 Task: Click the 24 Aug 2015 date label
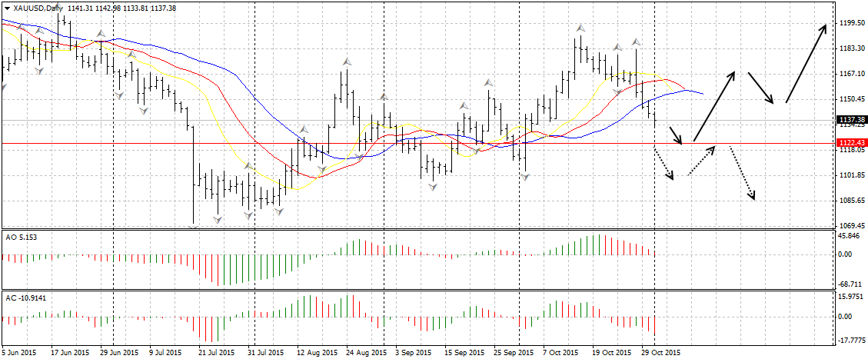coord(365,353)
